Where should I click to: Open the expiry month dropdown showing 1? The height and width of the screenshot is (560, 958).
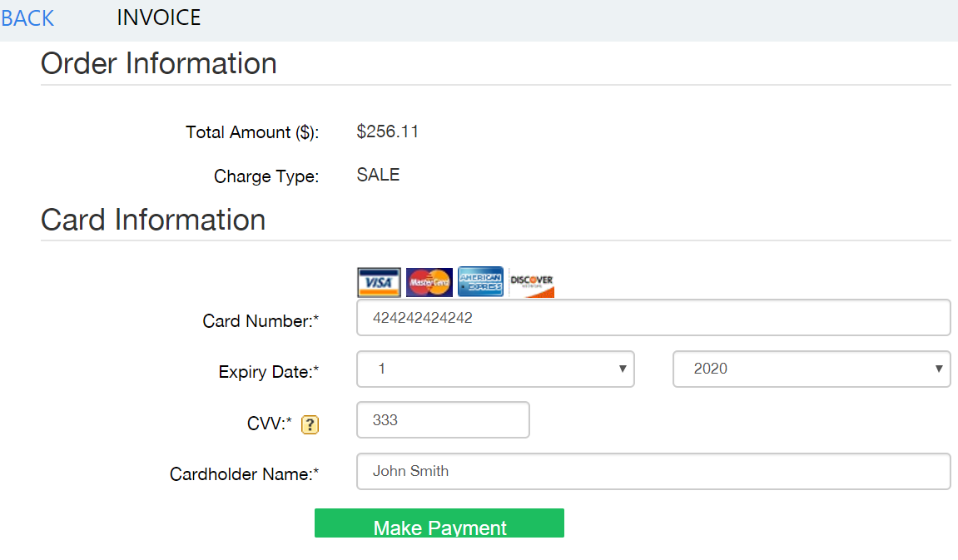[x=495, y=369]
